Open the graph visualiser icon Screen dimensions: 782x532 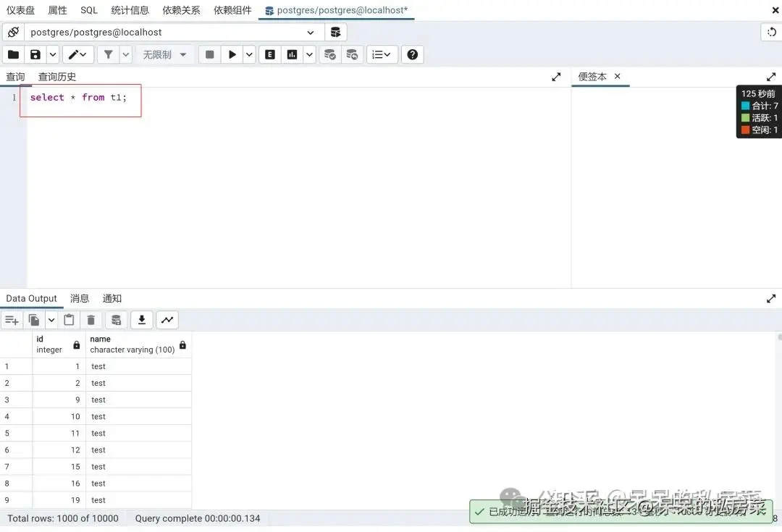(x=167, y=320)
